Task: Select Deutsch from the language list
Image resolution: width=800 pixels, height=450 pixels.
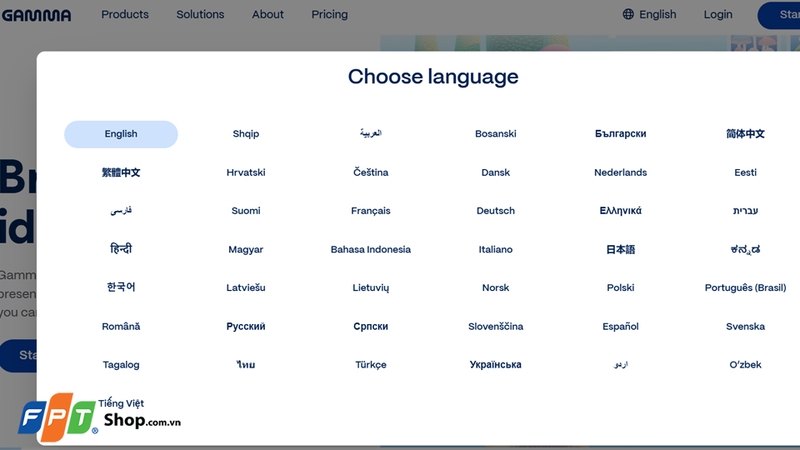Action: pyautogui.click(x=496, y=211)
